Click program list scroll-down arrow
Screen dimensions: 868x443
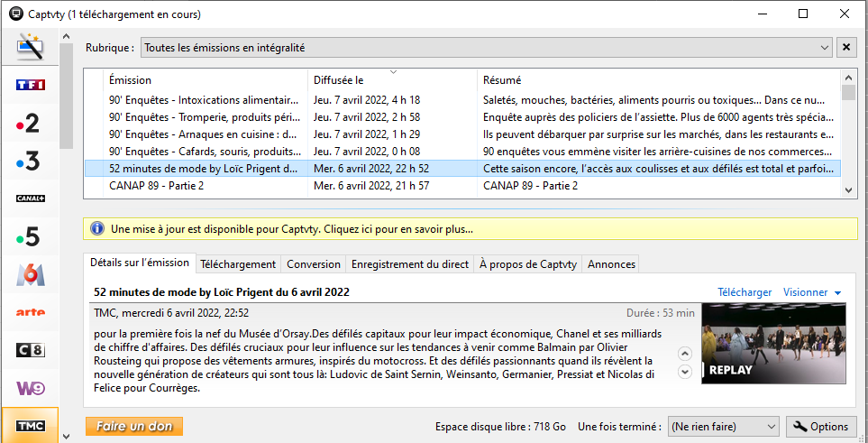coord(848,190)
